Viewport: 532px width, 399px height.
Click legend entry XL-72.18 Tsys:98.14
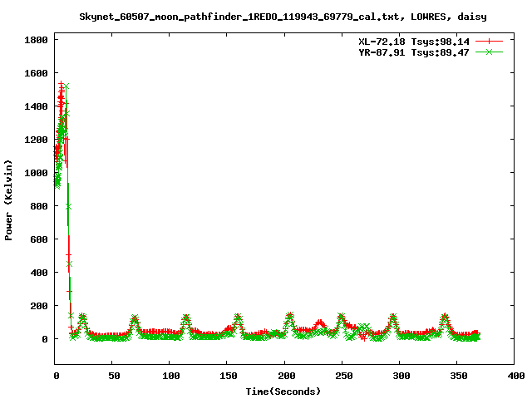coord(414,42)
